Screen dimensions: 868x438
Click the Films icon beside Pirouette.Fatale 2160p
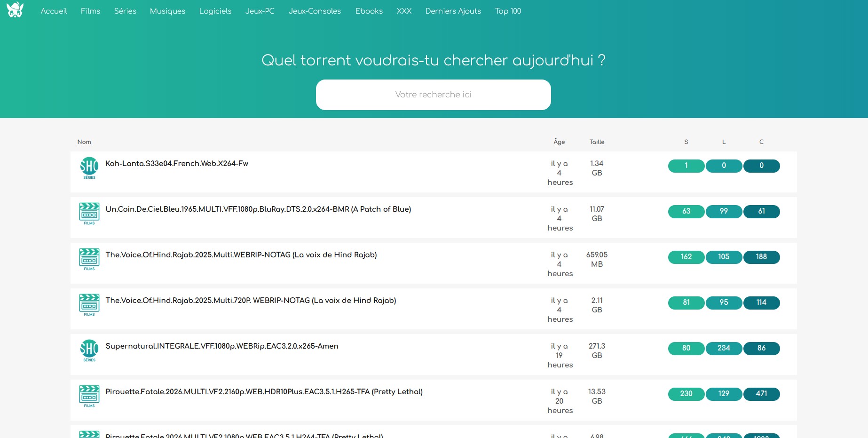89,396
